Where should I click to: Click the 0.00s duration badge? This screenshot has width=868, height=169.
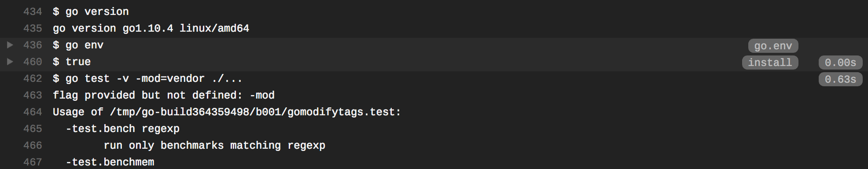click(840, 62)
